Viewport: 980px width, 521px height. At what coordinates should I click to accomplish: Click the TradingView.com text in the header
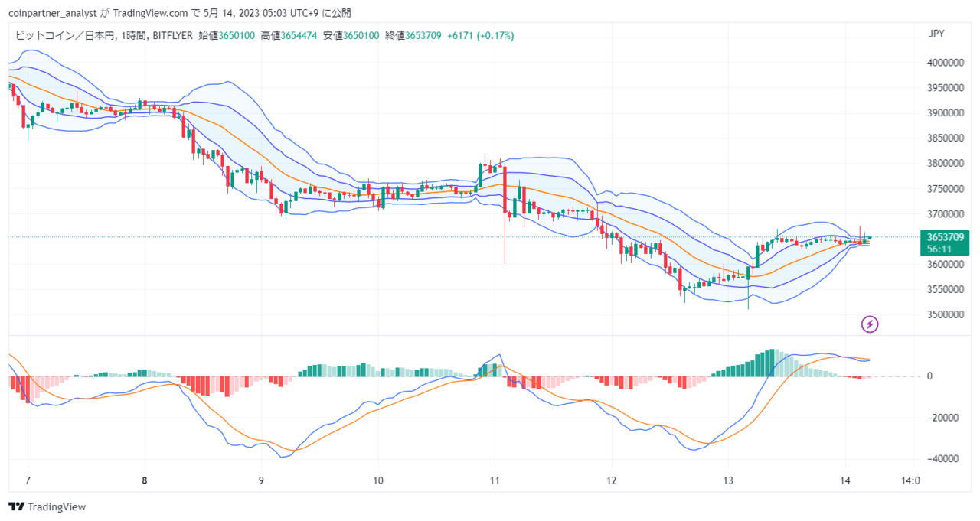[150, 13]
